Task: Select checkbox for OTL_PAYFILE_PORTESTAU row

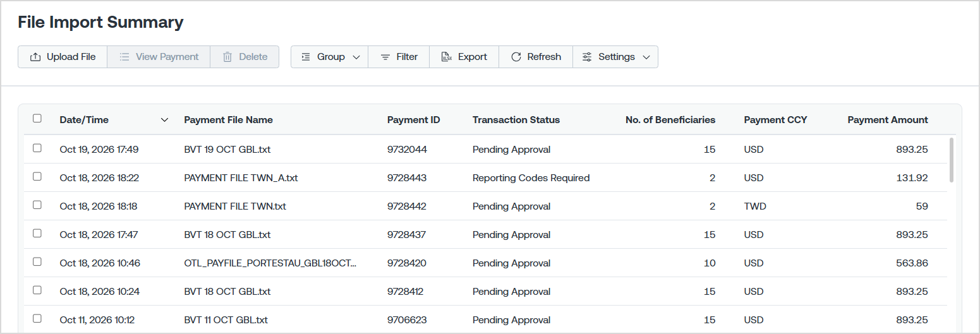Action: tap(37, 261)
